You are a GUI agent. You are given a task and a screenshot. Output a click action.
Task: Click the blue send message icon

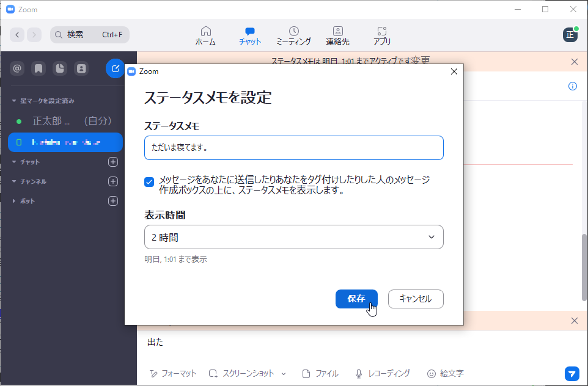(572, 373)
